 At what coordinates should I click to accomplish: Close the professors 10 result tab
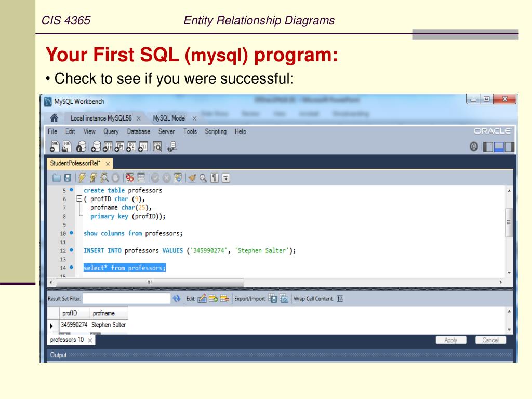[x=90, y=340]
